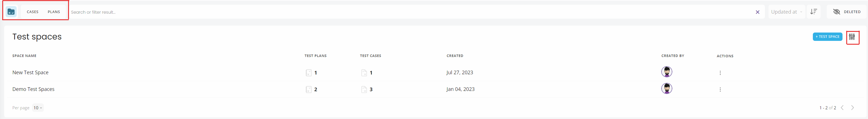Click test cases icon for Demo Test Spaces

(364, 90)
